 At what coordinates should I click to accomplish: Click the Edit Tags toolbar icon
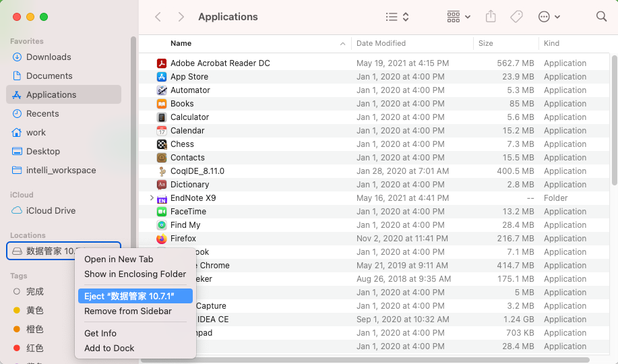tap(516, 17)
